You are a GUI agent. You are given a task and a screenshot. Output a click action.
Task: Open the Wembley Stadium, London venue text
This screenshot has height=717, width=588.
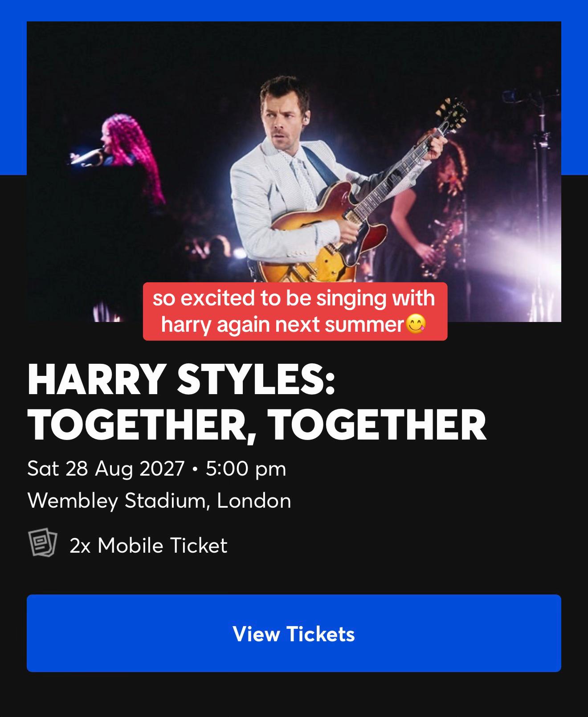[159, 501]
